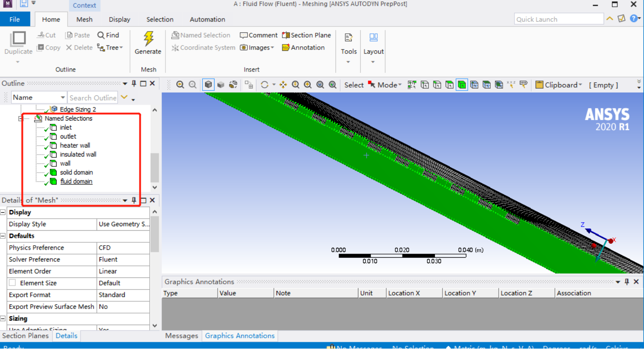Viewport: 644px width, 349px height.
Task: Close the Outline panel
Action: pos(152,83)
